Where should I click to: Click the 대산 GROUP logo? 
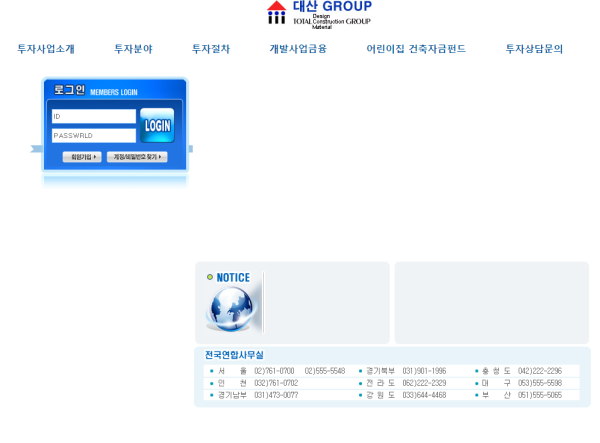click(x=319, y=14)
